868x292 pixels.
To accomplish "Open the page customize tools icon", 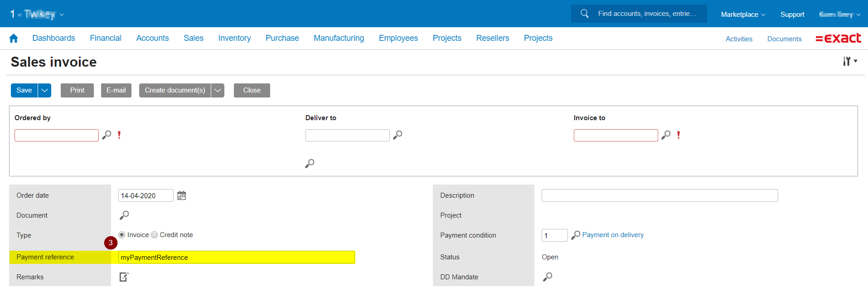I will [x=849, y=61].
